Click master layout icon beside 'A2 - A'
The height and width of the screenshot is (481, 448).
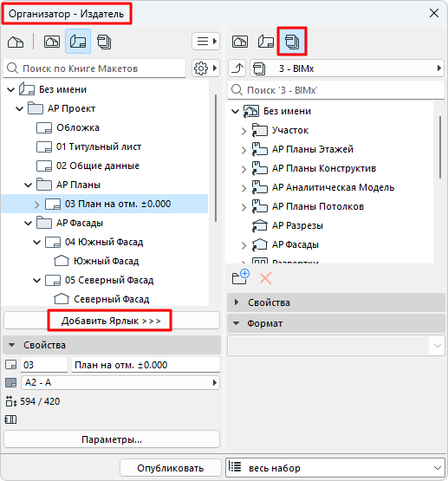(10, 382)
